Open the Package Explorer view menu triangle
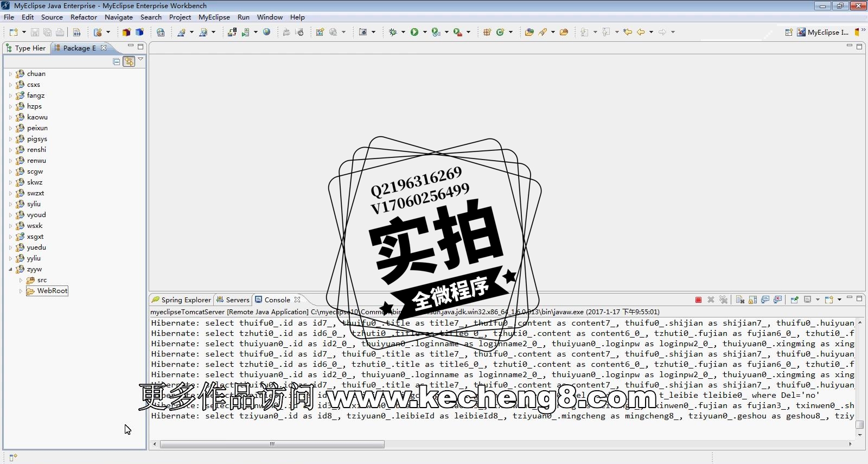 point(141,59)
